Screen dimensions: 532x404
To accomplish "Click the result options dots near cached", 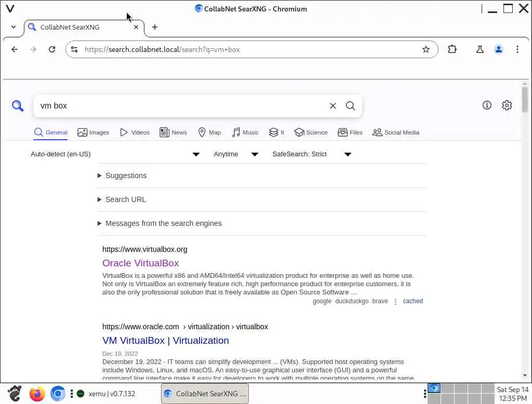I will tap(395, 301).
